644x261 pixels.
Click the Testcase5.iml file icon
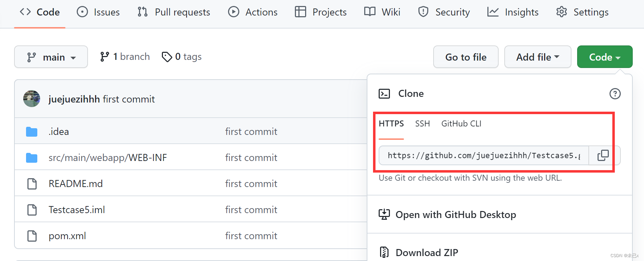pos(32,210)
